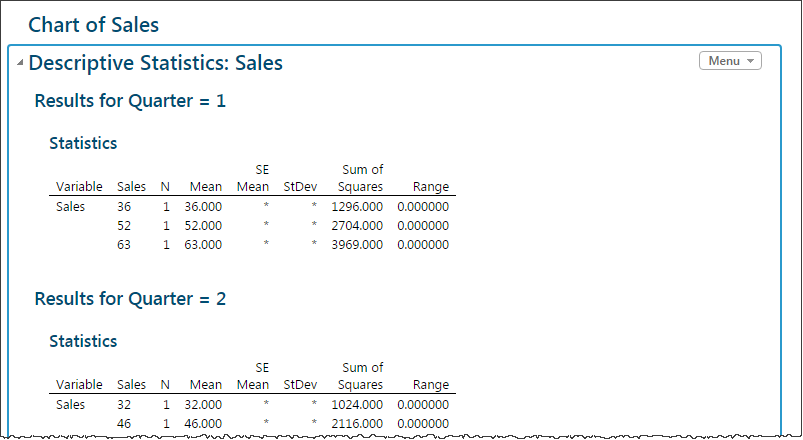The height and width of the screenshot is (440, 803).
Task: Collapse the Descriptive Statistics section triangle
Action: (20, 64)
